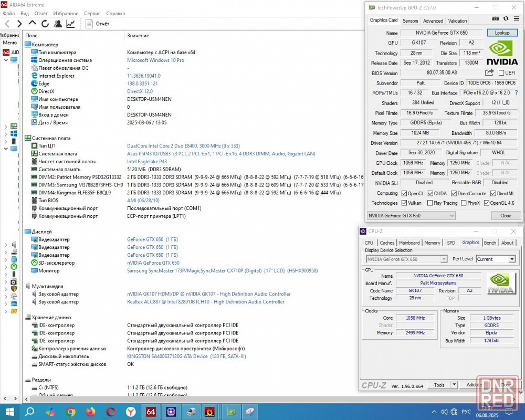Image resolution: width=525 pixels, height=420 pixels.
Task: Click the Close button in GPU-Z
Action: (506, 216)
